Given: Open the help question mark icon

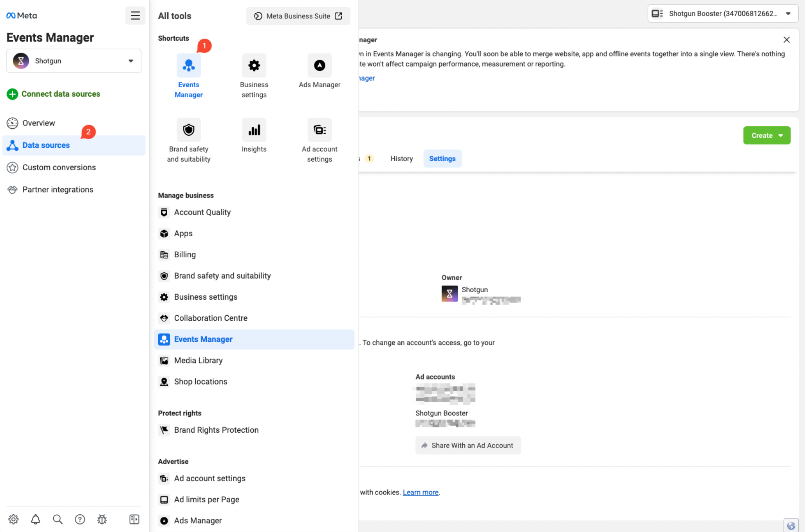Looking at the screenshot, I should 80,519.
